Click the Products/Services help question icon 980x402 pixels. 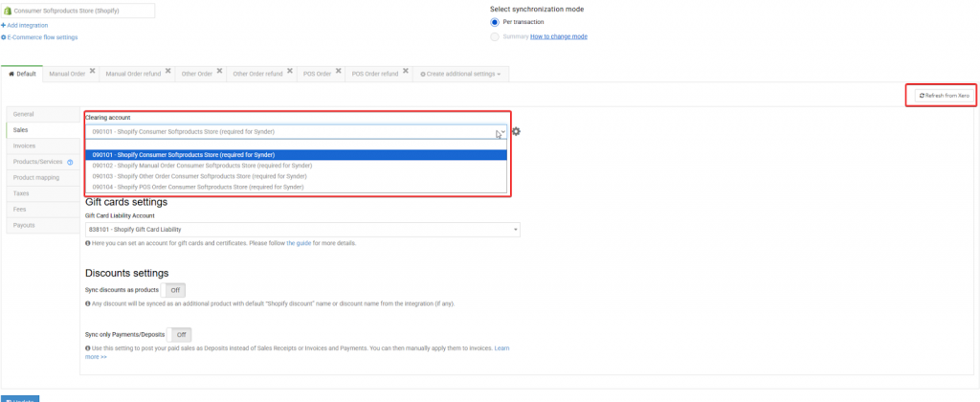pos(71,162)
